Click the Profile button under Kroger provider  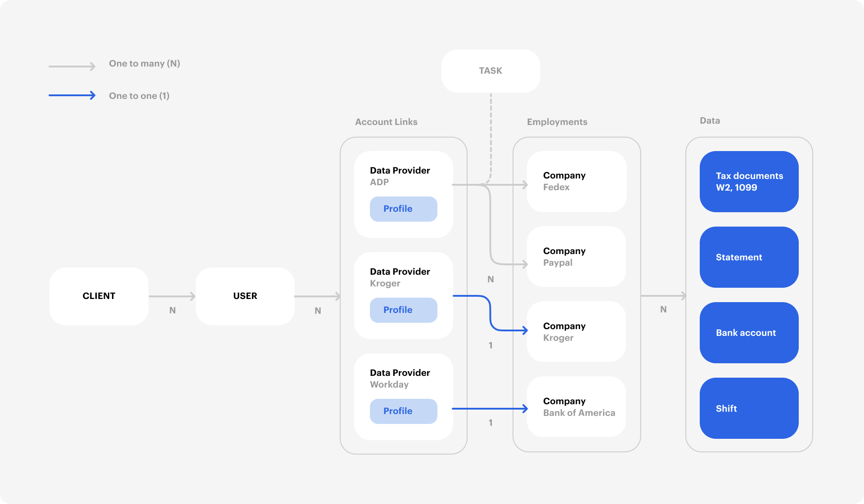tap(403, 310)
